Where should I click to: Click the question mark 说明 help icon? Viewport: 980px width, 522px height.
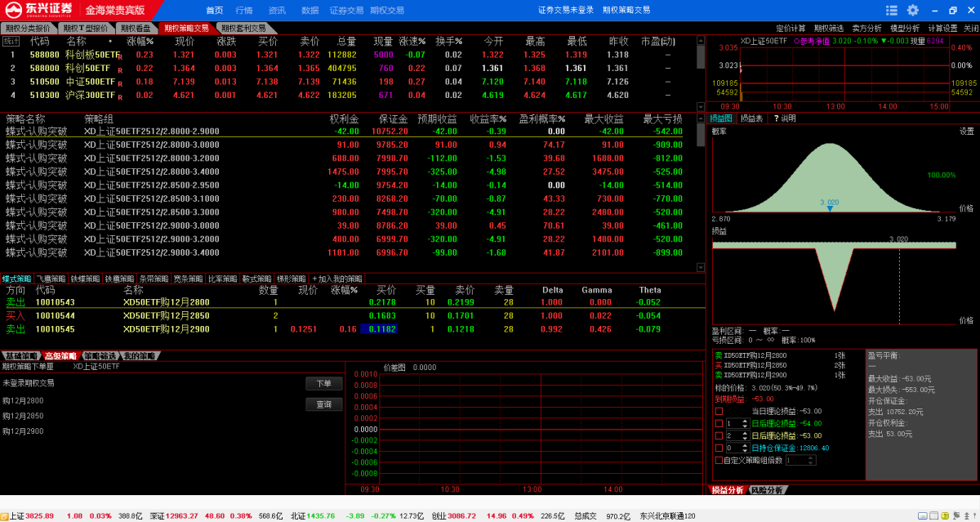775,118
